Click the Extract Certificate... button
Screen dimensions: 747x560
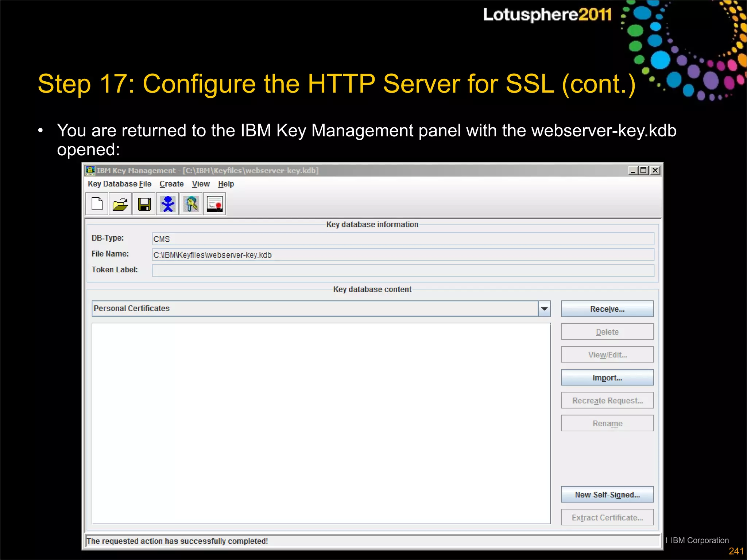click(x=607, y=518)
